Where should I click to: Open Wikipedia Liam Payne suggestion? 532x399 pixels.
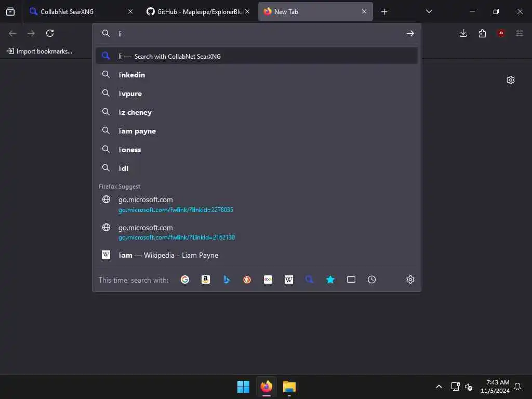tap(257, 255)
